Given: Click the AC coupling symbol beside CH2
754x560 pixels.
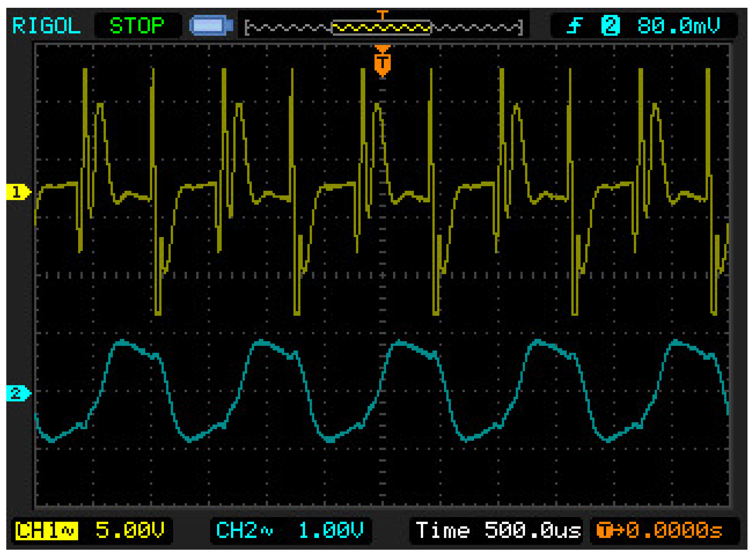Looking at the screenshot, I should (267, 531).
